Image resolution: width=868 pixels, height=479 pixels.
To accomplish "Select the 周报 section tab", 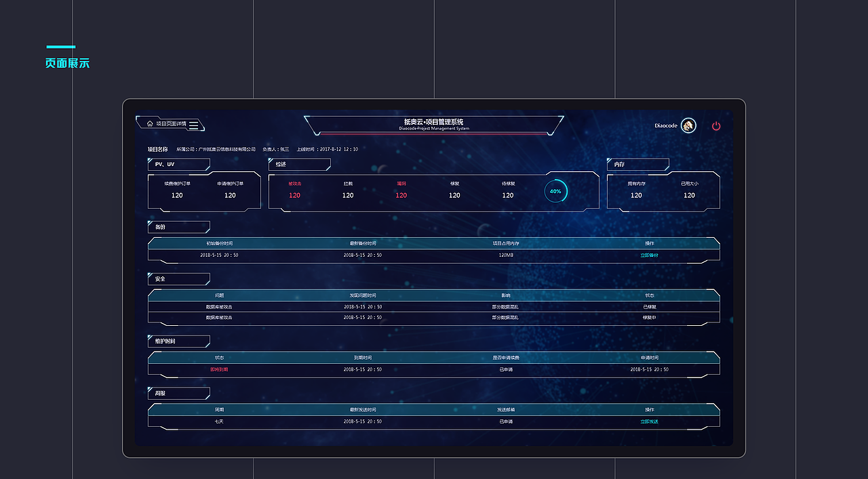I will [x=178, y=393].
